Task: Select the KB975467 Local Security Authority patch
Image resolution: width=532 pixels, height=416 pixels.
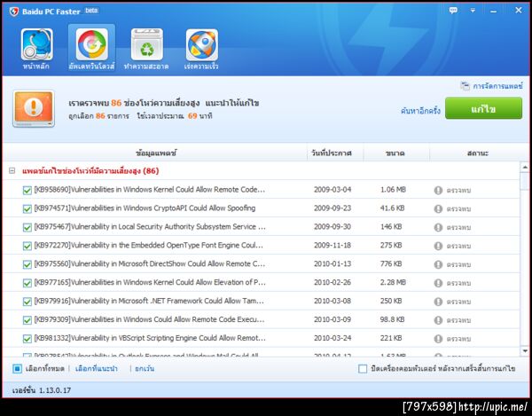Action: 150,227
